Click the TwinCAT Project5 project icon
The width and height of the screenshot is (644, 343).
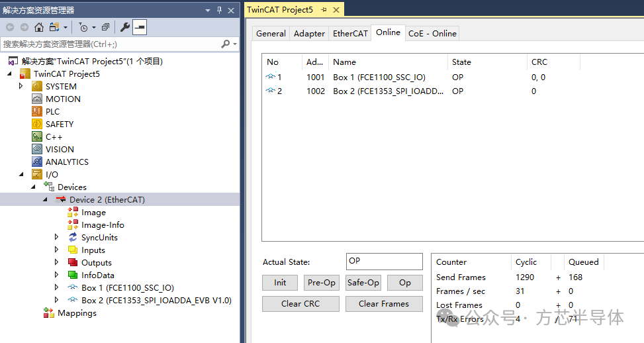[x=25, y=74]
